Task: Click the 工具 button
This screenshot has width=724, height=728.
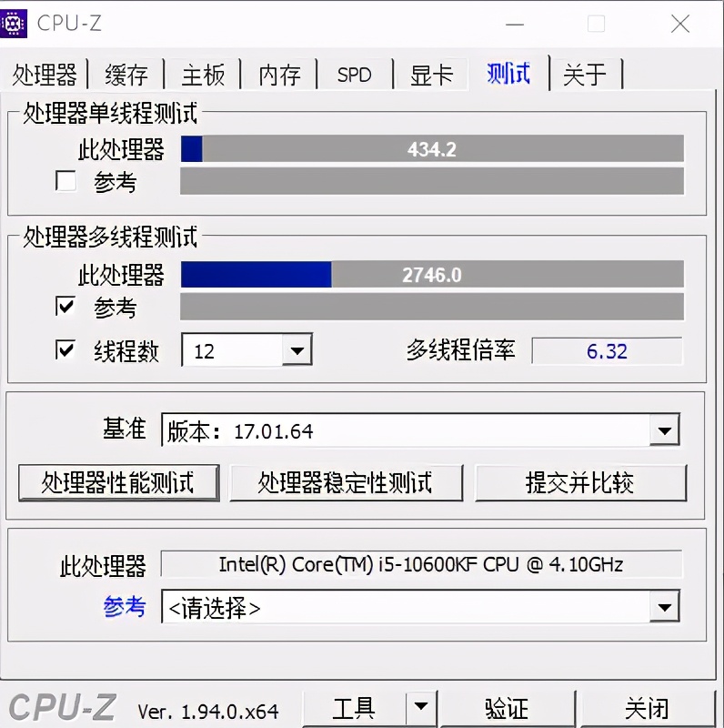Action: tap(354, 709)
